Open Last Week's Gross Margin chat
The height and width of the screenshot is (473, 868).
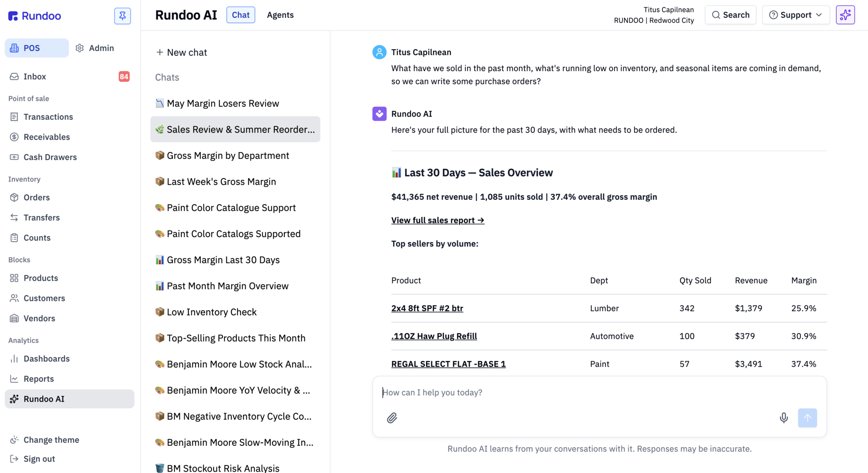tap(235, 182)
